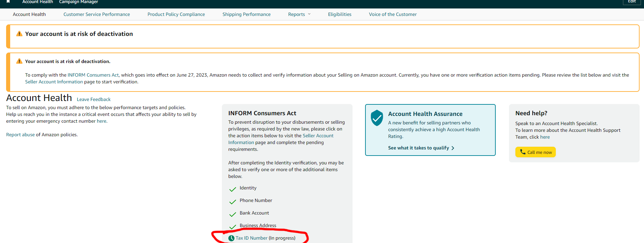Click the green checkmark next to Phone Number
Screen dimensions: 644x243
click(x=232, y=202)
